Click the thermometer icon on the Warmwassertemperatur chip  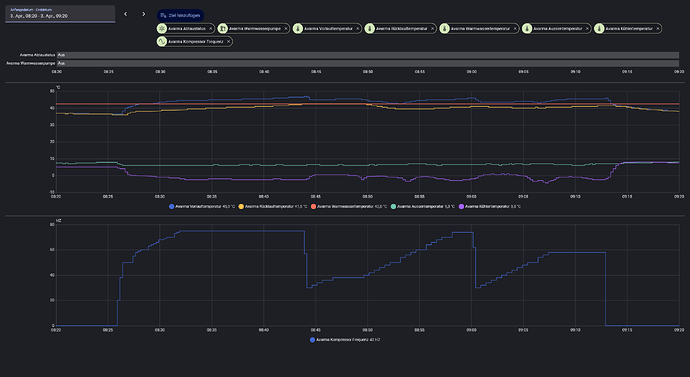(x=444, y=29)
